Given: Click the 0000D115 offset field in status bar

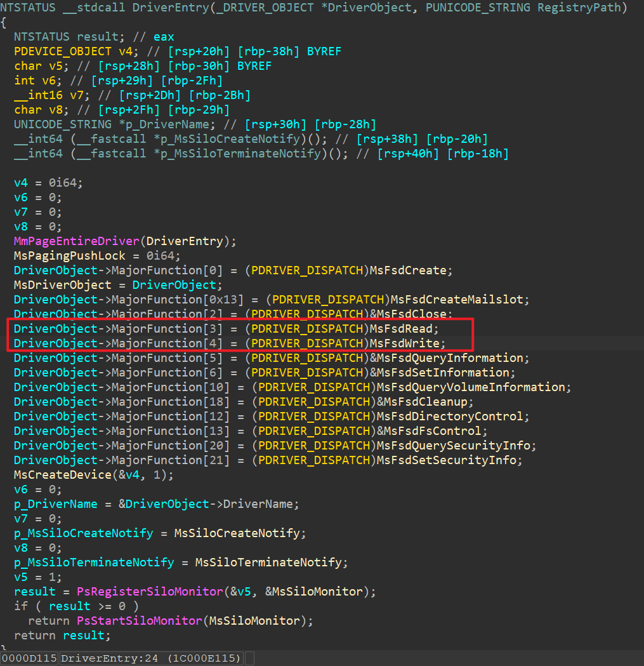Looking at the screenshot, I should [x=29, y=658].
